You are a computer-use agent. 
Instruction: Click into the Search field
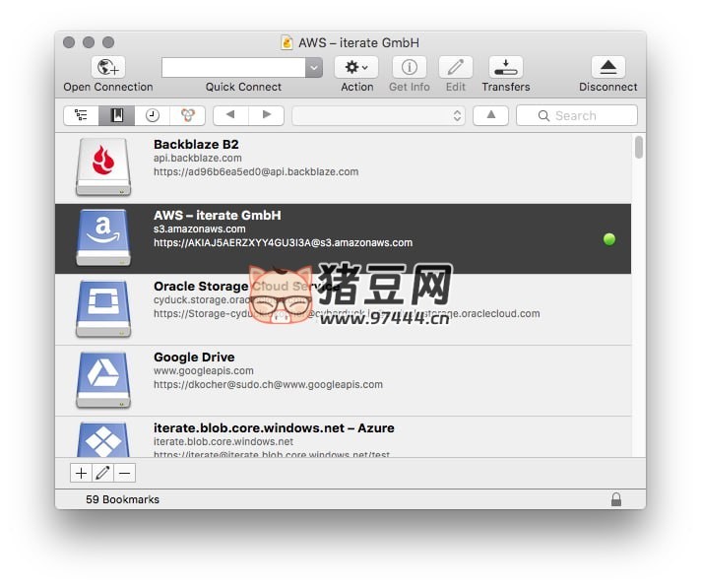[577, 116]
